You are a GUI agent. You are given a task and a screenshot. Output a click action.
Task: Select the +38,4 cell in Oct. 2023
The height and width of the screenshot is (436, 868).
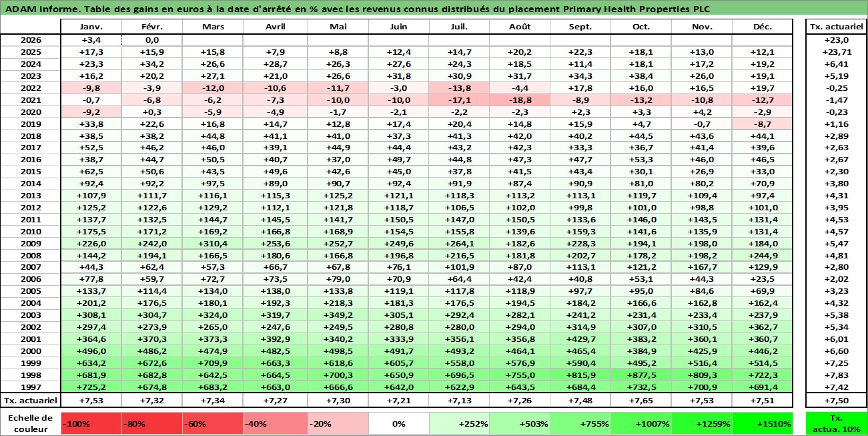(640, 76)
